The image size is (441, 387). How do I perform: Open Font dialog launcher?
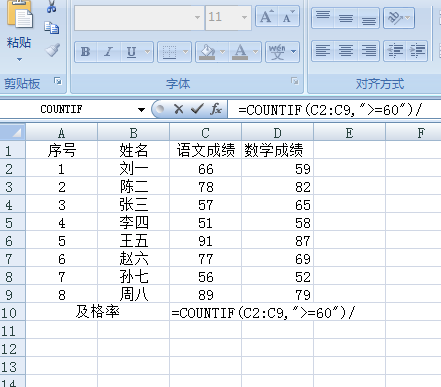(295, 81)
